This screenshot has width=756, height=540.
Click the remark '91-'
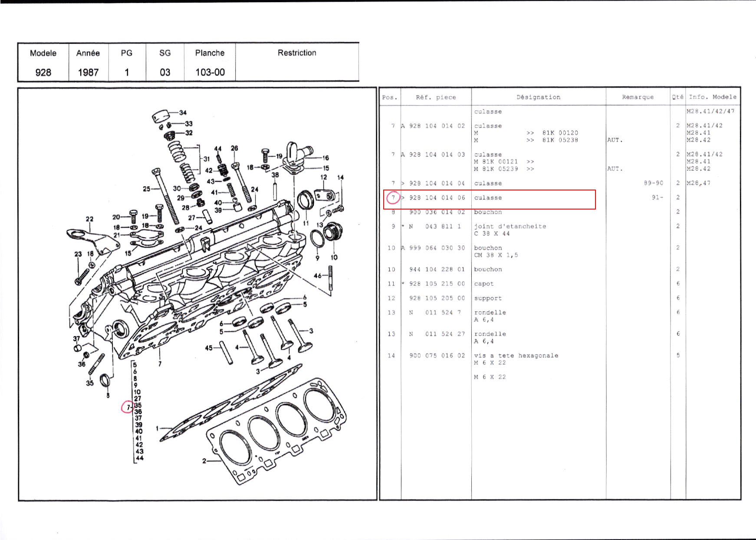657,197
